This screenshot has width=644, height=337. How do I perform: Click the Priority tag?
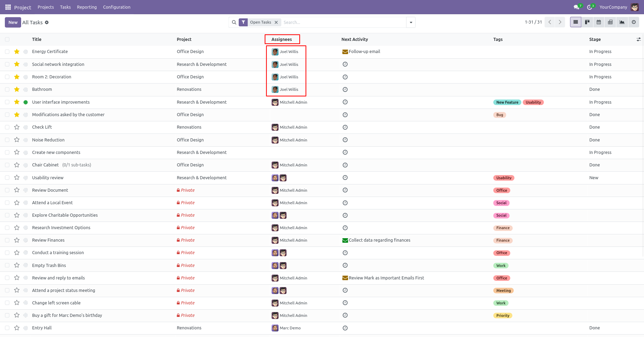coord(503,316)
